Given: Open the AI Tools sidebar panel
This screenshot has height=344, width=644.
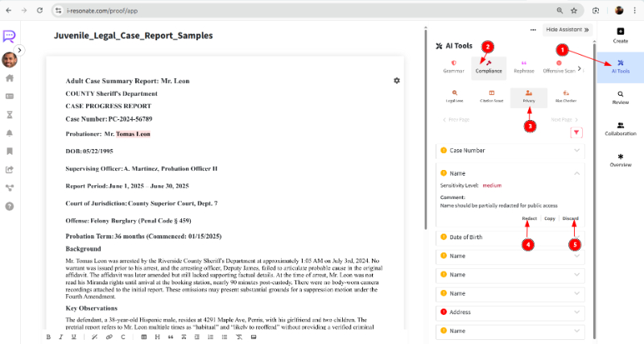Looking at the screenshot, I should point(620,66).
